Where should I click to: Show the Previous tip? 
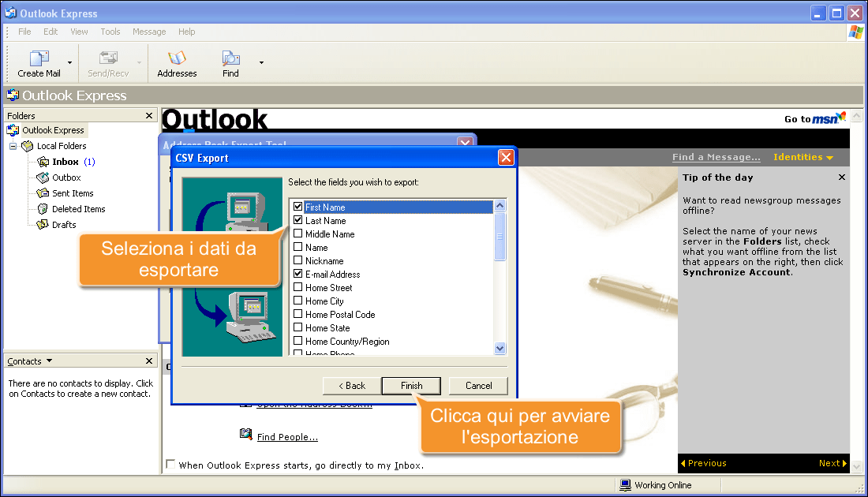704,463
